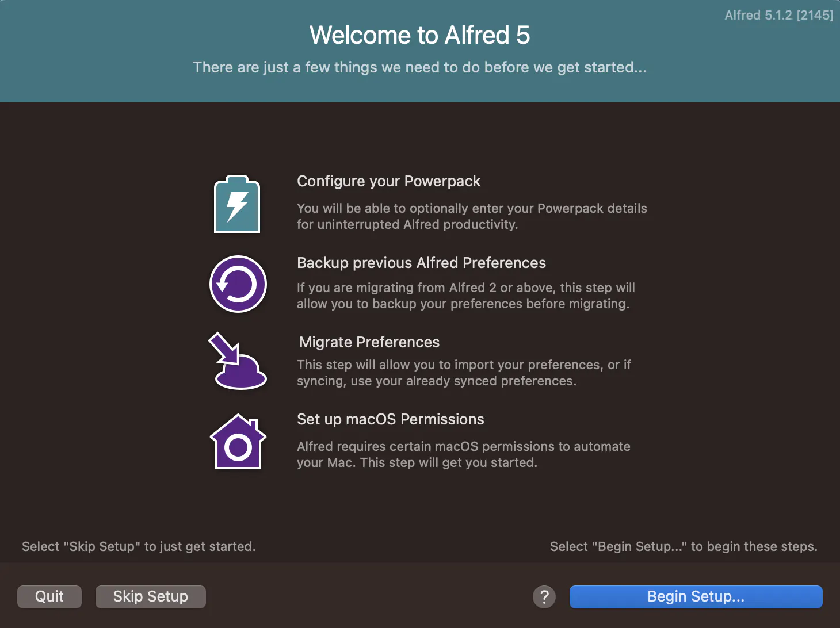Viewport: 840px width, 628px height.
Task: Click the Select "Begin Setup..." hint text
Action: tap(684, 546)
